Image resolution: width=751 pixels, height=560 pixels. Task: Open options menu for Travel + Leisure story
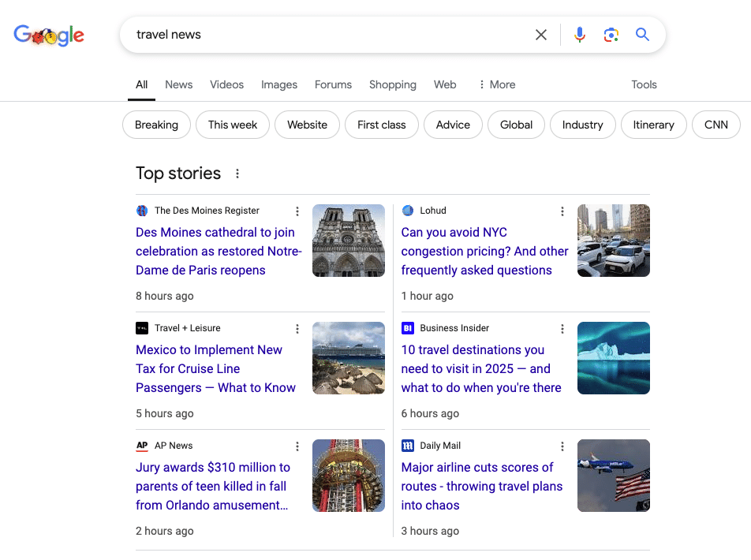pyautogui.click(x=297, y=329)
